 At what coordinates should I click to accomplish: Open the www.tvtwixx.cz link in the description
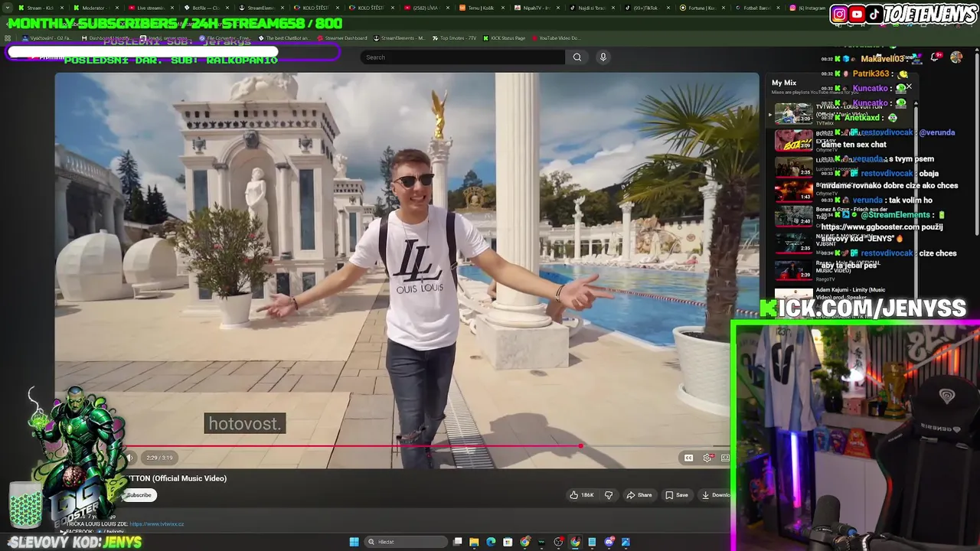156,524
